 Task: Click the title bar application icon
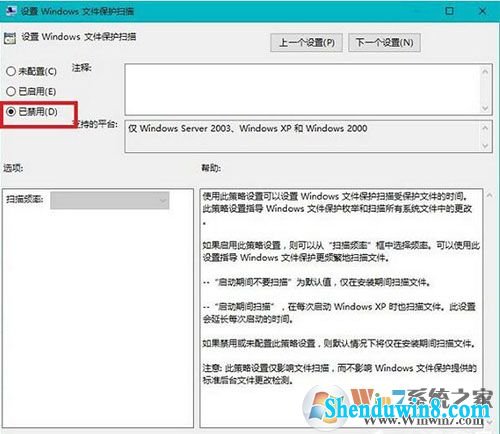[11, 11]
